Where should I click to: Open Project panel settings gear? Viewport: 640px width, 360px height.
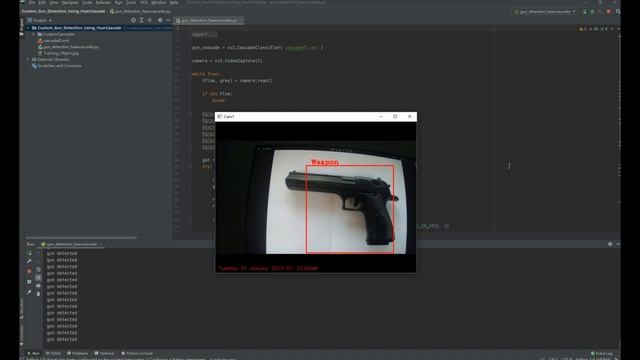coord(160,20)
